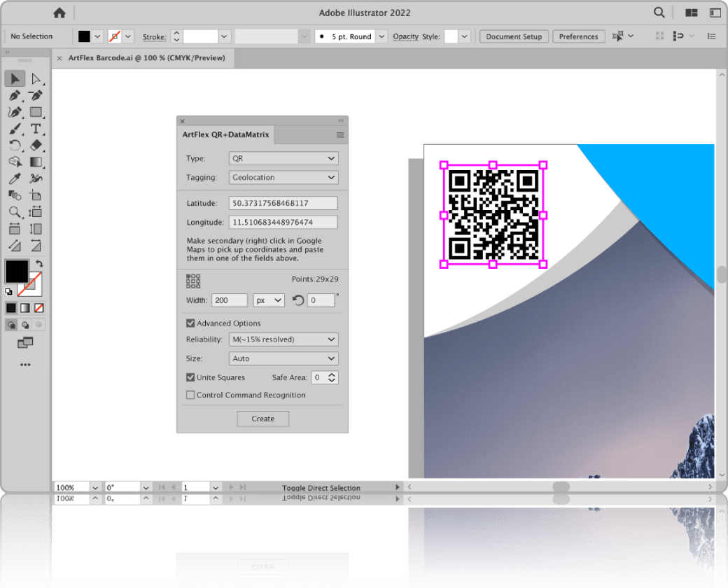Pick the Eraser tool
728x588 pixels.
36,146
